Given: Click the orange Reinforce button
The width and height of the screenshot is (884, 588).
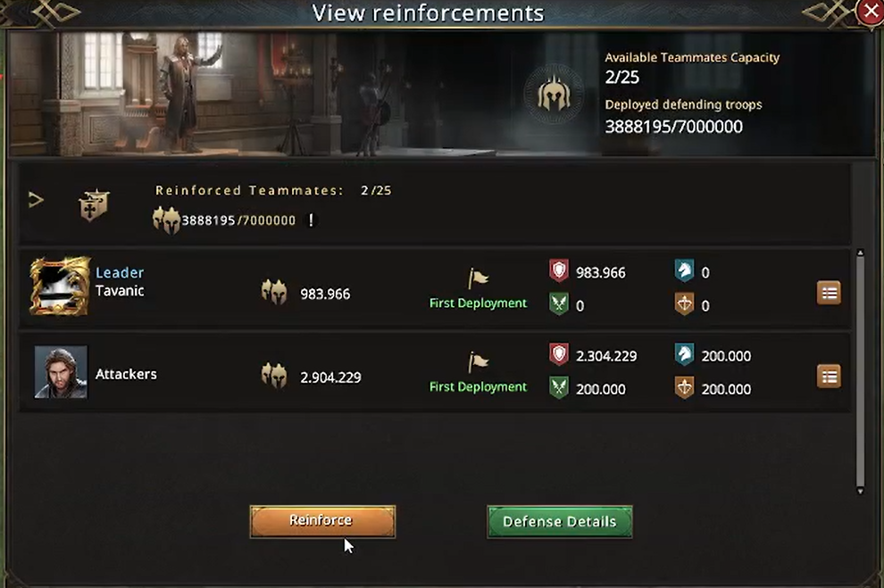Looking at the screenshot, I should tap(321, 521).
